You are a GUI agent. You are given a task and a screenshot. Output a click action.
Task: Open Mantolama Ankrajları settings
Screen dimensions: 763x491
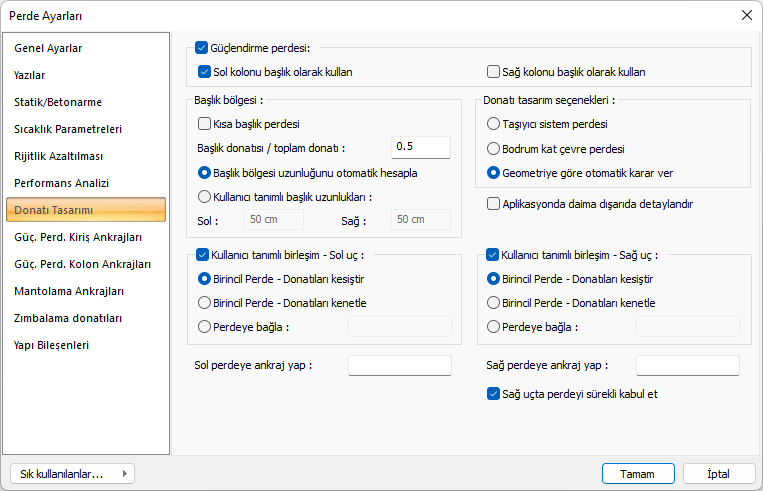pos(69,291)
